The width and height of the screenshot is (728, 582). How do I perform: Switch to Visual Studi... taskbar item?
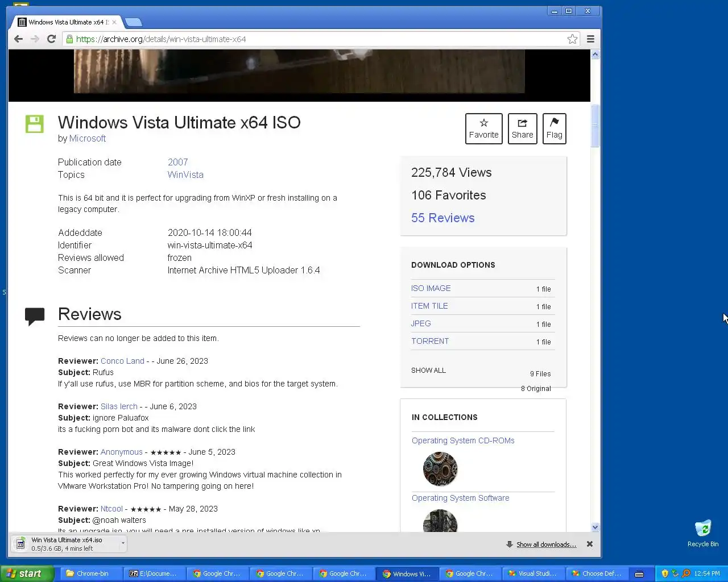point(532,573)
